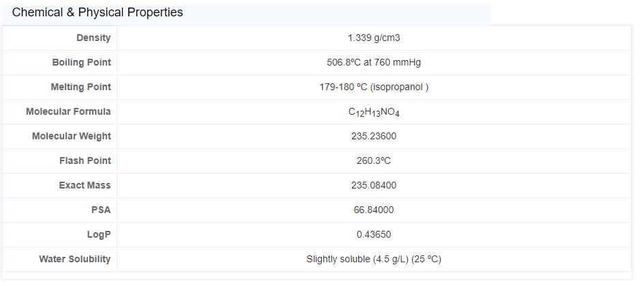Select the 1.339 g/cm3 density value
The width and height of the screenshot is (644, 293).
(374, 38)
